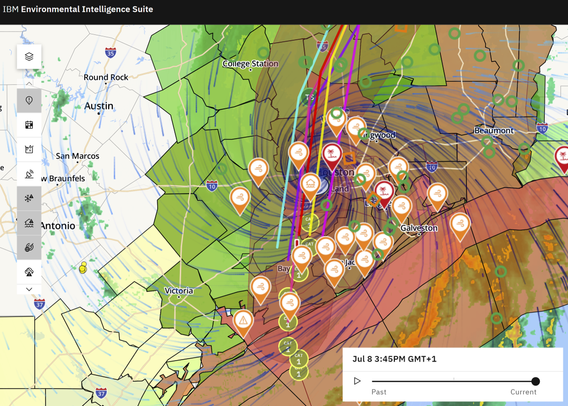Click the home marker pin near Houston

click(x=310, y=186)
